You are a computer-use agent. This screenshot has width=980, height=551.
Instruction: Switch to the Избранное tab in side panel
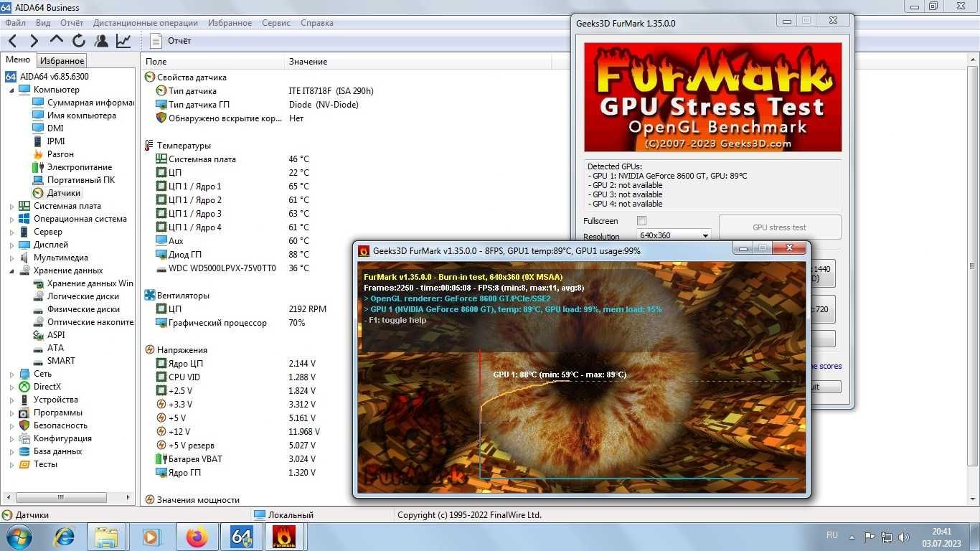click(x=62, y=61)
